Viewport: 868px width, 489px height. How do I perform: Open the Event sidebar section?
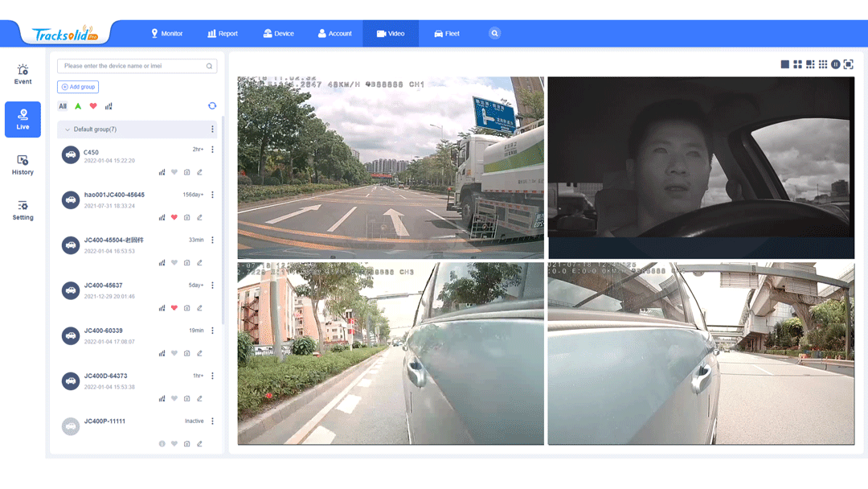[x=23, y=75]
